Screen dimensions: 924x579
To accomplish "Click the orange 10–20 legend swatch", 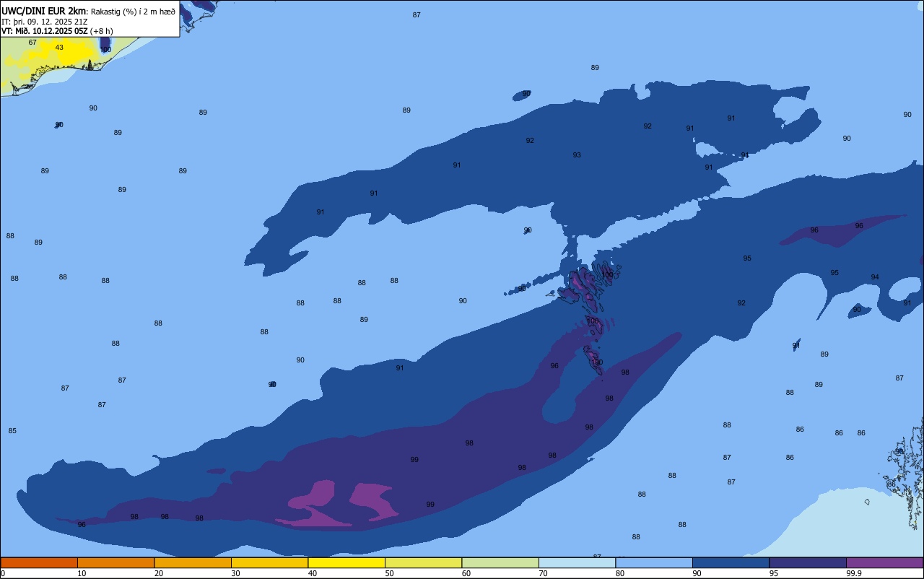I will pyautogui.click(x=115, y=562).
